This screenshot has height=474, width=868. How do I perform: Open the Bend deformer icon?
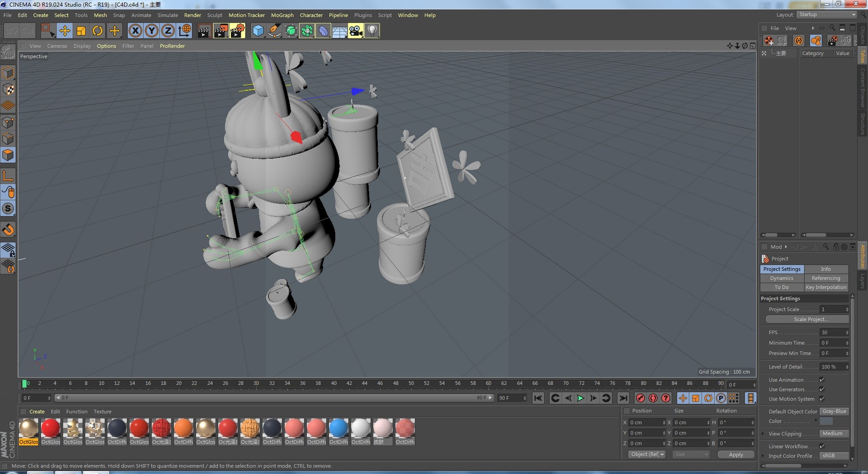[323, 31]
